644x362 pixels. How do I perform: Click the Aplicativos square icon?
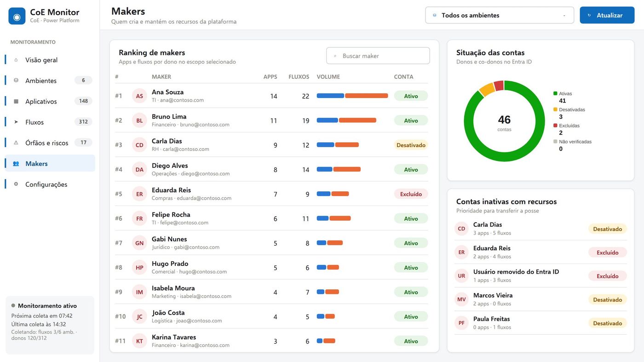16,101
